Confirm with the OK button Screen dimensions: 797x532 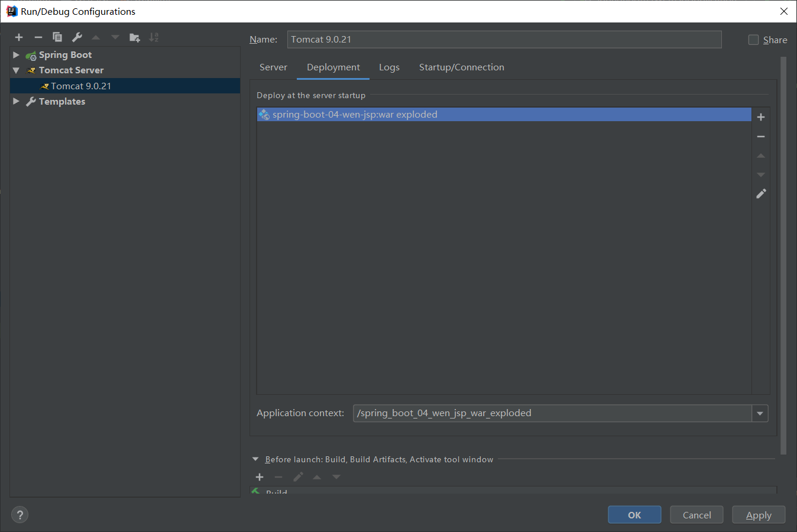pyautogui.click(x=634, y=515)
